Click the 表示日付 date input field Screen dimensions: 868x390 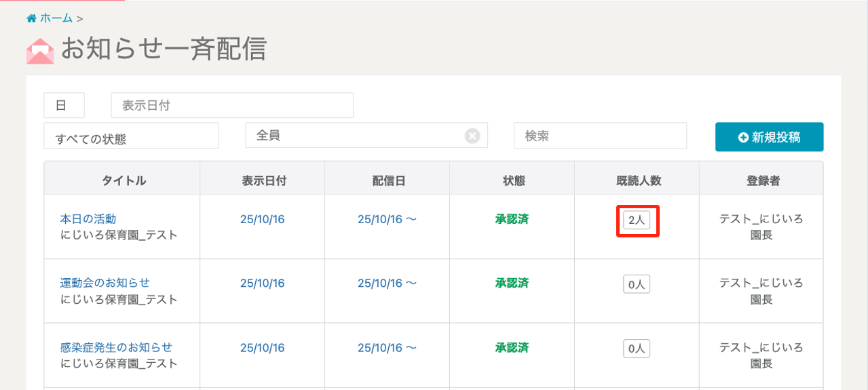[x=231, y=106]
